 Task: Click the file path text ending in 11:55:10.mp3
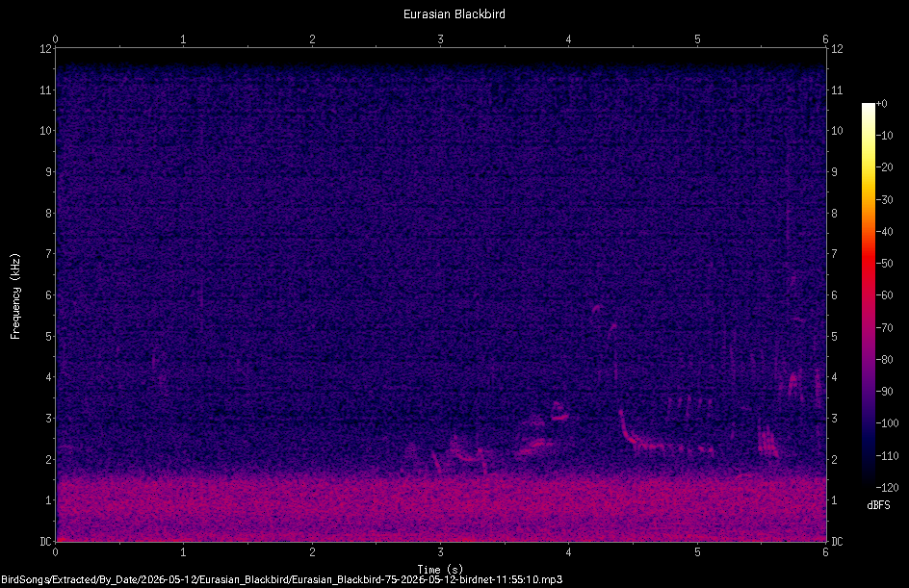coord(282,579)
